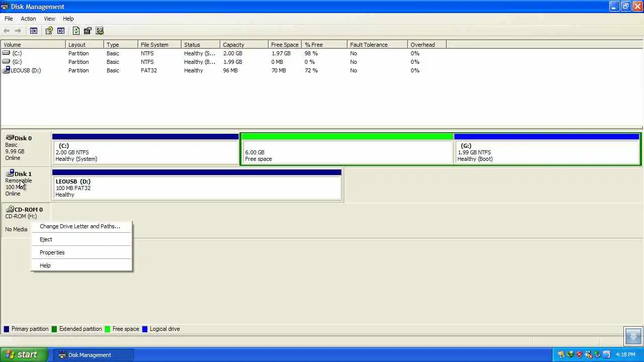Viewport: 644px width, 362px height.
Task: Choose Eject from the context menu
Action: (x=82, y=239)
